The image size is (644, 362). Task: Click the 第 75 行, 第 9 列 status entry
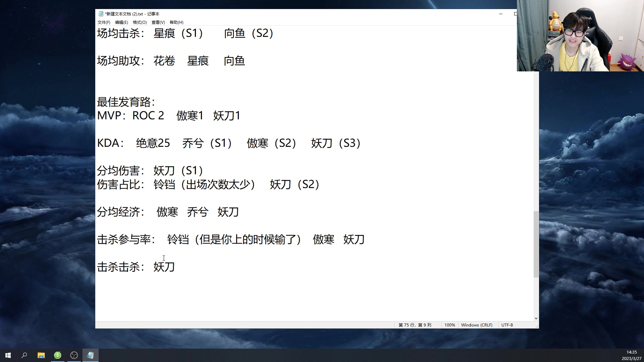pyautogui.click(x=415, y=325)
